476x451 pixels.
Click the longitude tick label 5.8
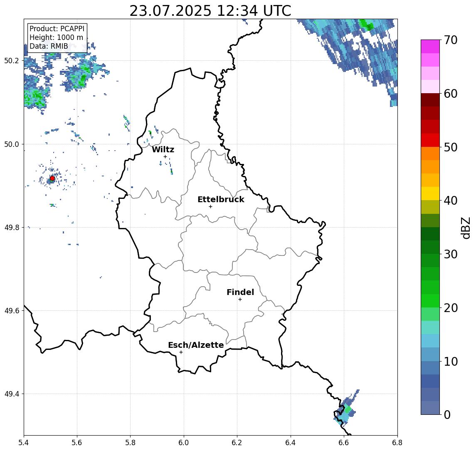pos(130,443)
